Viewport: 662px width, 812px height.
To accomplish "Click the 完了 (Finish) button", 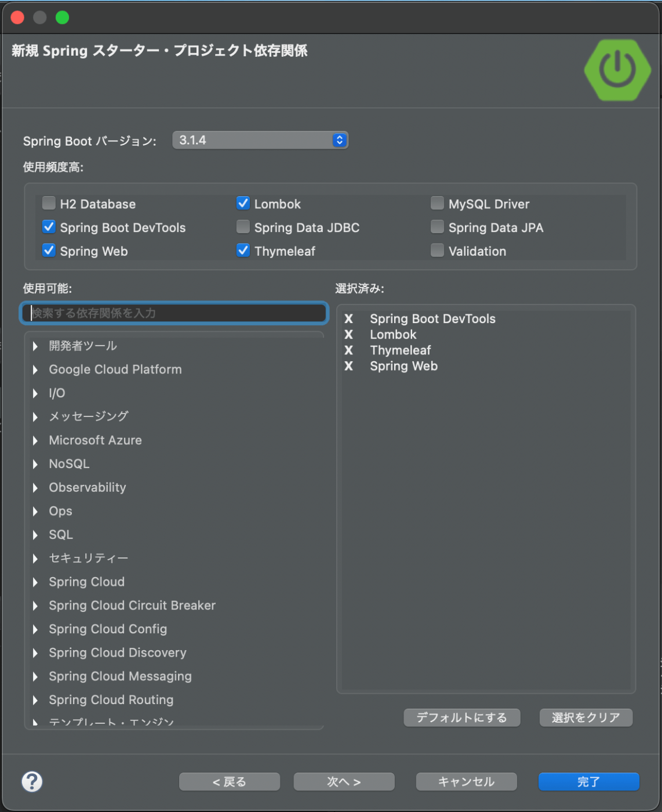I will (589, 782).
